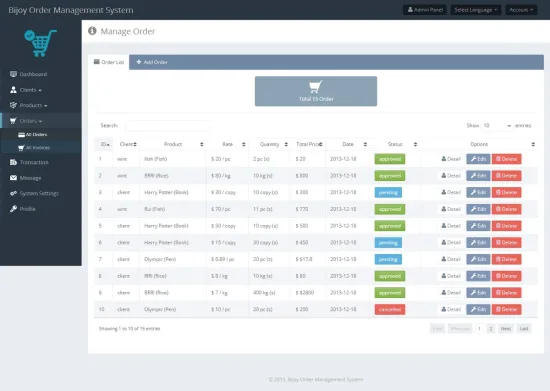Switch to the Add Order tab

point(152,62)
